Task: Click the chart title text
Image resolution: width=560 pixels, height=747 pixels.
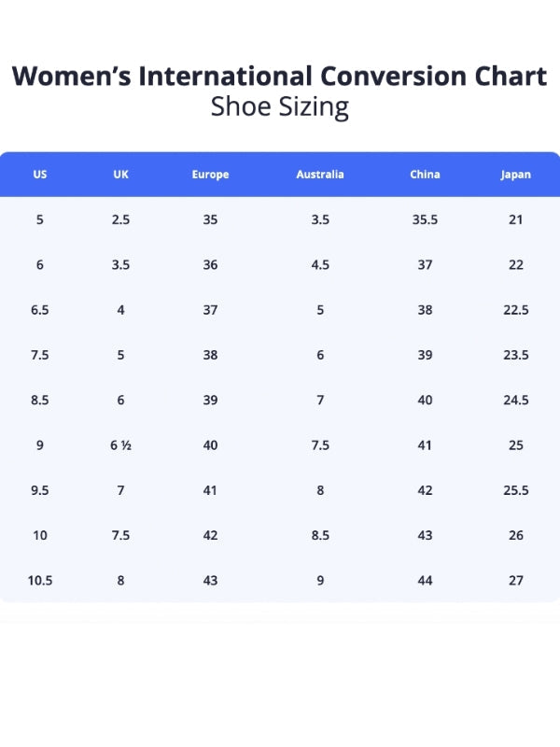Action: [x=280, y=76]
